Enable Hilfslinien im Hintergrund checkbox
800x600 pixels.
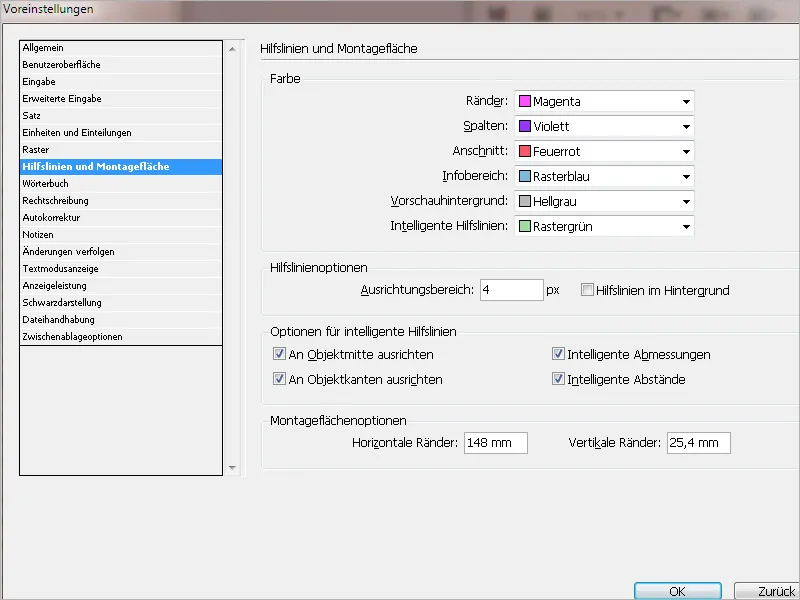tap(587, 290)
